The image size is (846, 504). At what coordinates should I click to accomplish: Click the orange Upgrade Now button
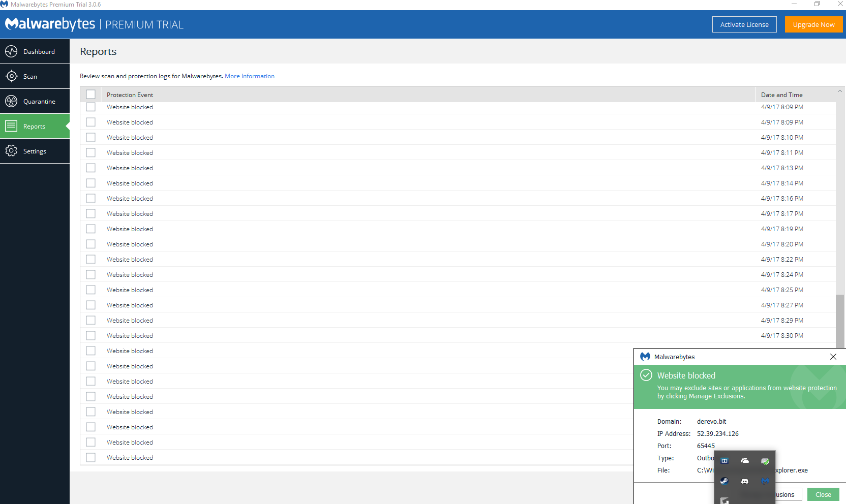click(813, 24)
